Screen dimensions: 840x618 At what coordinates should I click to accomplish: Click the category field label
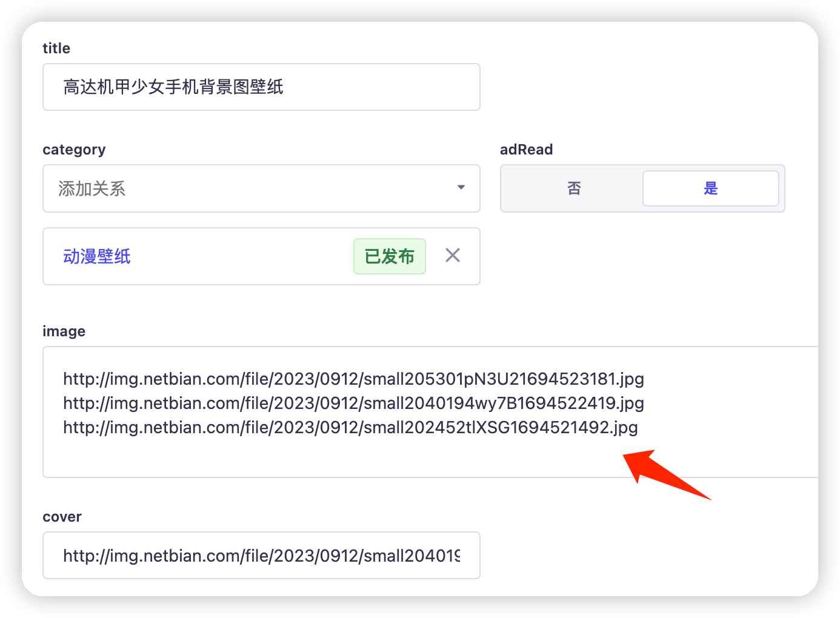[x=74, y=150]
